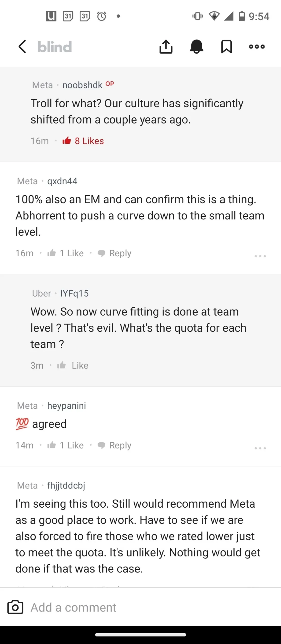Image resolution: width=281 pixels, height=644 pixels.
Task: Tap the alarm clock status bar icon
Action: (x=102, y=16)
